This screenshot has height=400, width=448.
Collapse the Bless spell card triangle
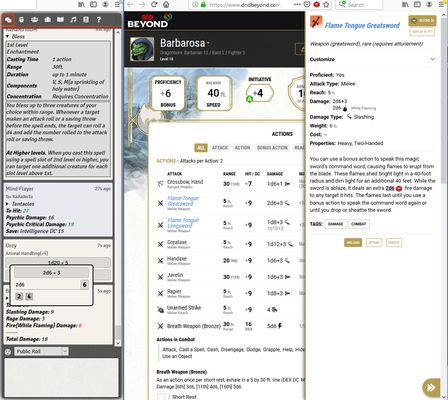8,36
